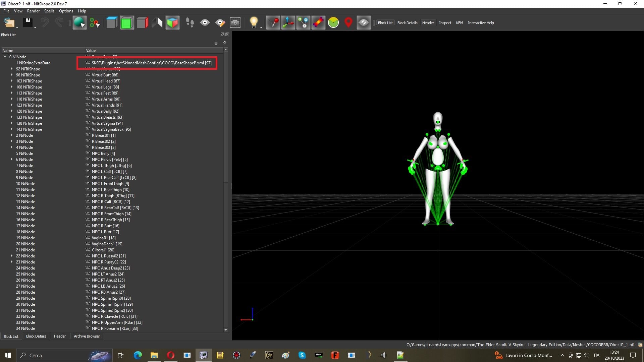Activate the Select Object sphere tool
Image resolution: width=644 pixels, height=362 pixels.
pyautogui.click(x=79, y=23)
